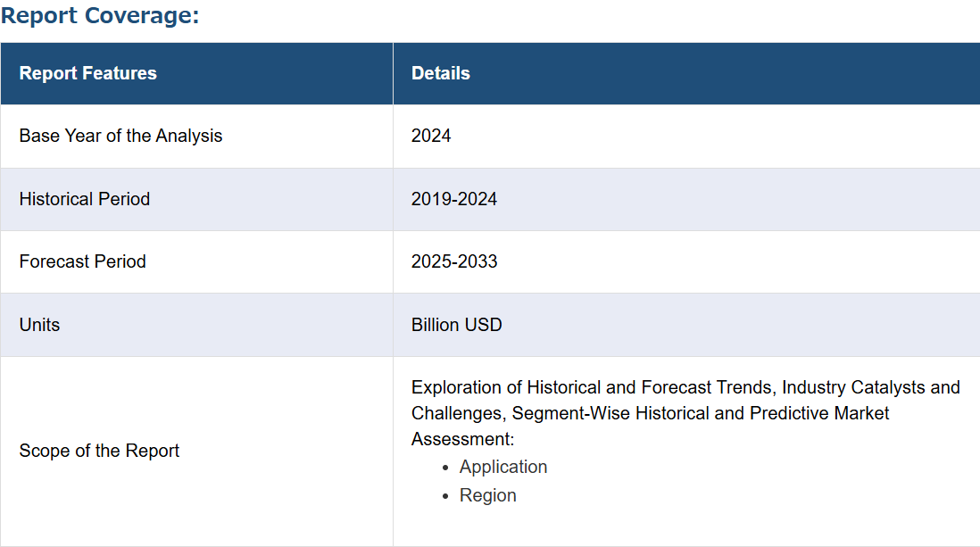Viewport: 980px width, 547px height.
Task: Click the Report Coverage heading
Action: click(x=100, y=15)
